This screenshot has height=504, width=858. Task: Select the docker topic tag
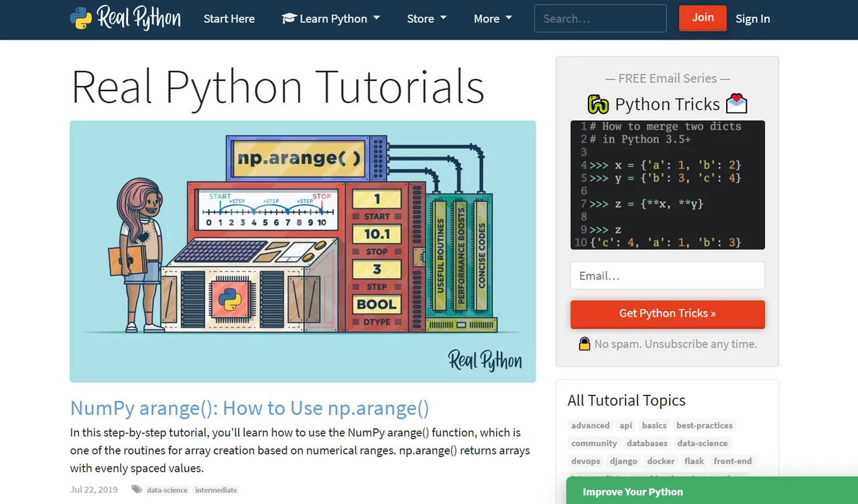pyautogui.click(x=661, y=461)
